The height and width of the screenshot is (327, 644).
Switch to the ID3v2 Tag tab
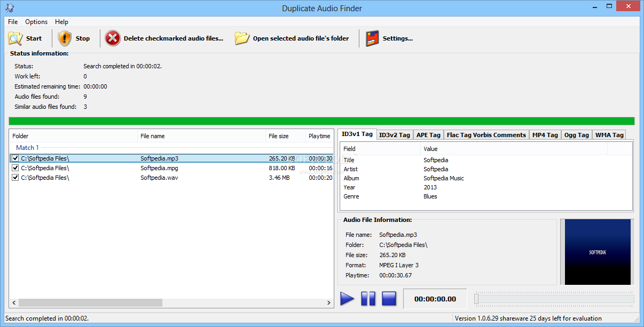[x=395, y=135]
